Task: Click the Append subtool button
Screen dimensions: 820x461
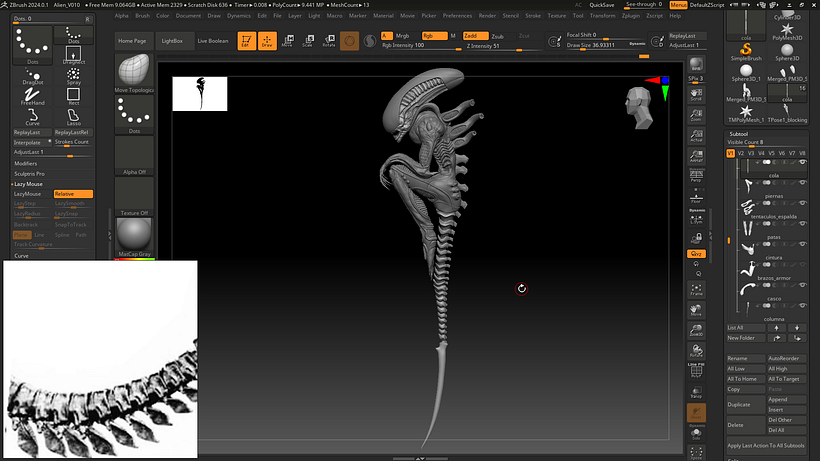Action: (787, 399)
